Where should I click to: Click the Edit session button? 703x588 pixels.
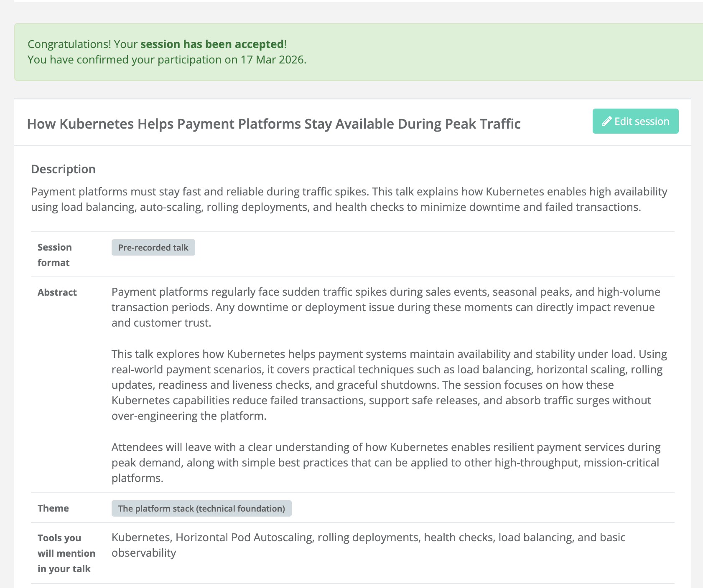635,121
